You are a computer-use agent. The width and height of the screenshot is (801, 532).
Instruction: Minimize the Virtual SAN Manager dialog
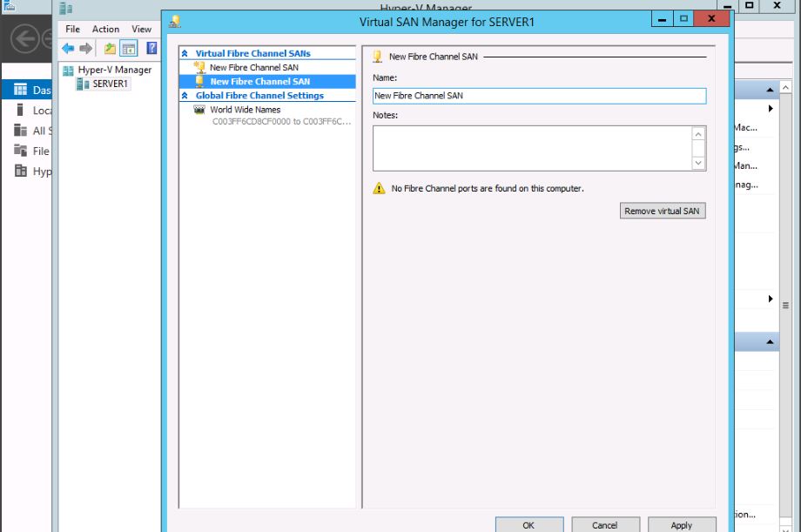click(663, 19)
